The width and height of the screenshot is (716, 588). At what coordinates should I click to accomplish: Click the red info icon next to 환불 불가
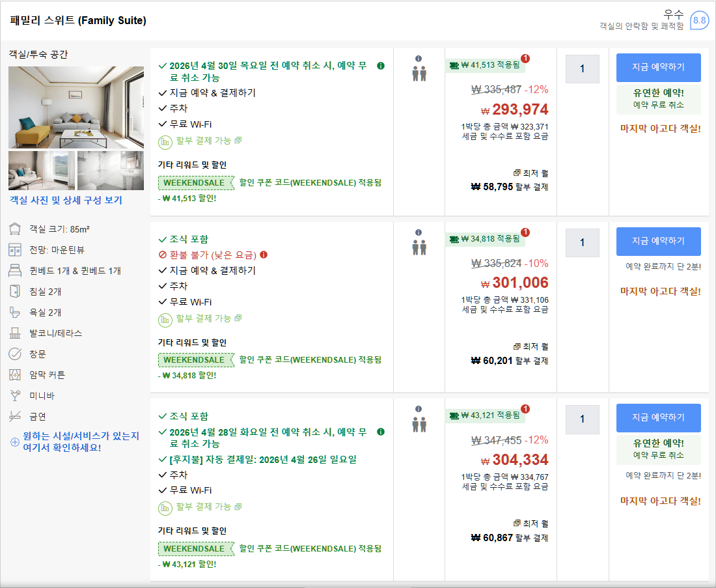(264, 255)
